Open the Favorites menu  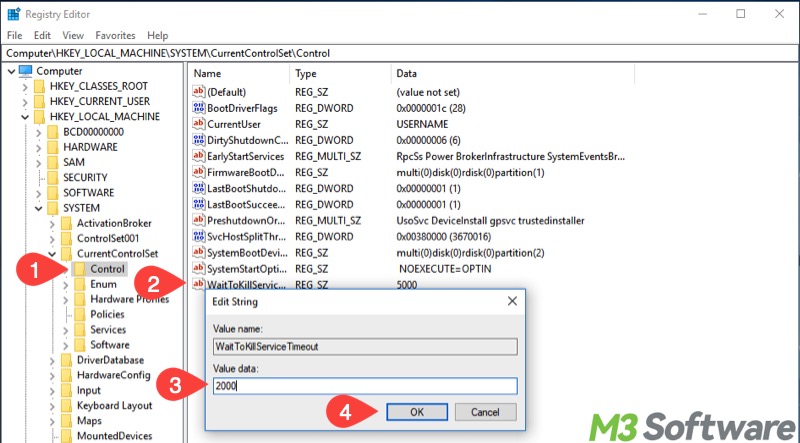(x=115, y=35)
